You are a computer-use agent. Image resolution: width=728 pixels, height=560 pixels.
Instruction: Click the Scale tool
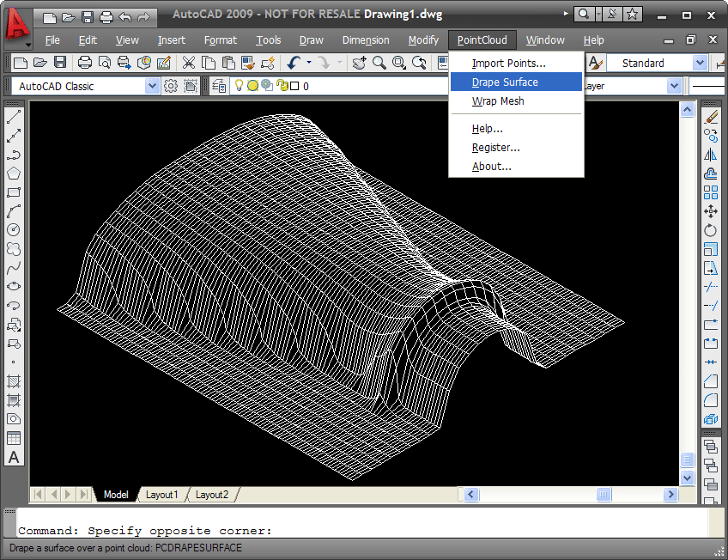(711, 249)
